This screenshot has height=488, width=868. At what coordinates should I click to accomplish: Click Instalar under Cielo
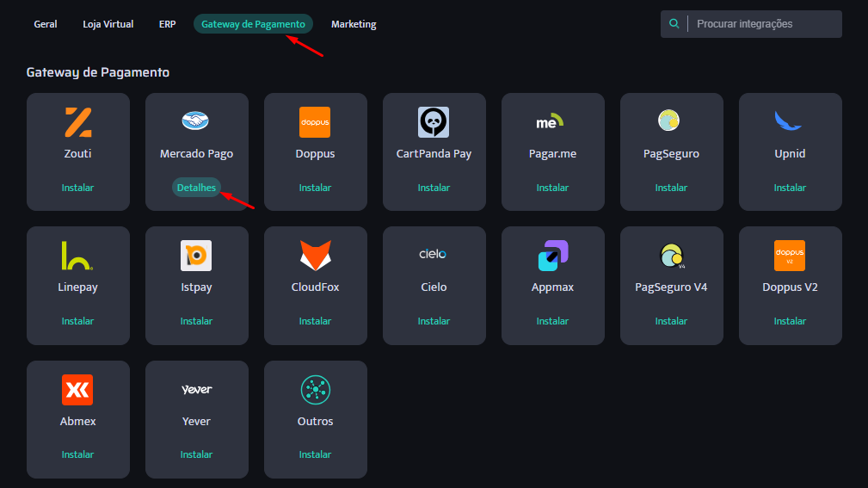[434, 321]
